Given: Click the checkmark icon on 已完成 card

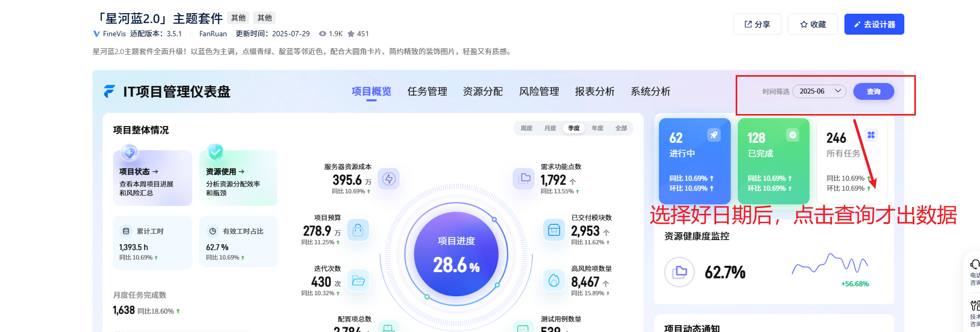Looking at the screenshot, I should (x=792, y=135).
